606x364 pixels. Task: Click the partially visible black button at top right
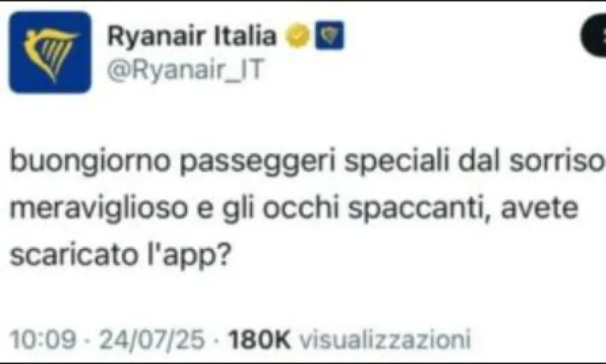[594, 36]
